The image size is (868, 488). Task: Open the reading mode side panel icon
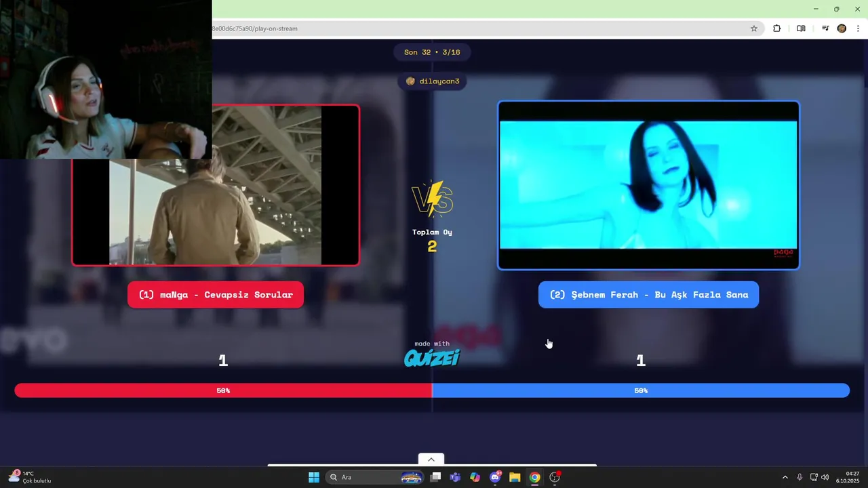(x=801, y=28)
